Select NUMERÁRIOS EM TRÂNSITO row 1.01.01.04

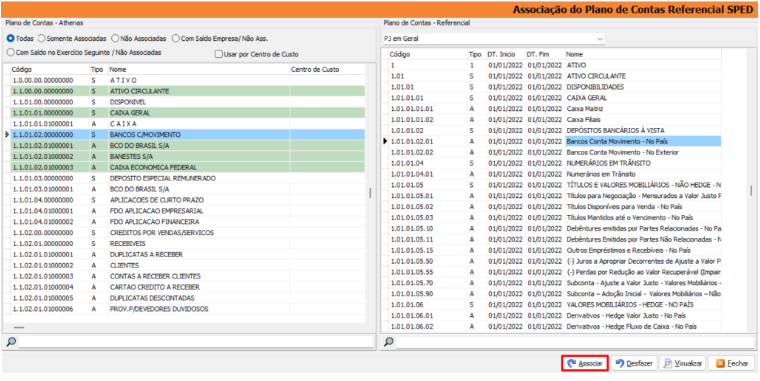click(555, 163)
